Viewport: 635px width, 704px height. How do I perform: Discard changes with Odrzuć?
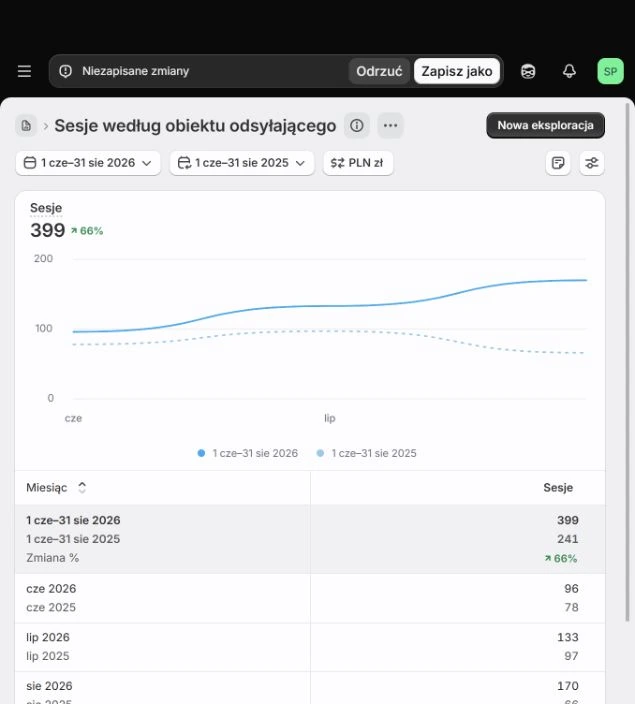tap(379, 71)
